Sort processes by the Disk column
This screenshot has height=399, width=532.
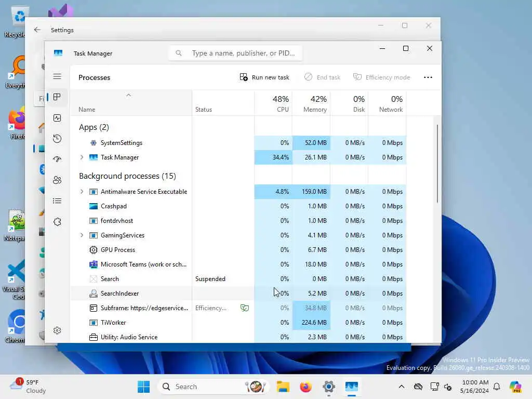[x=350, y=103]
